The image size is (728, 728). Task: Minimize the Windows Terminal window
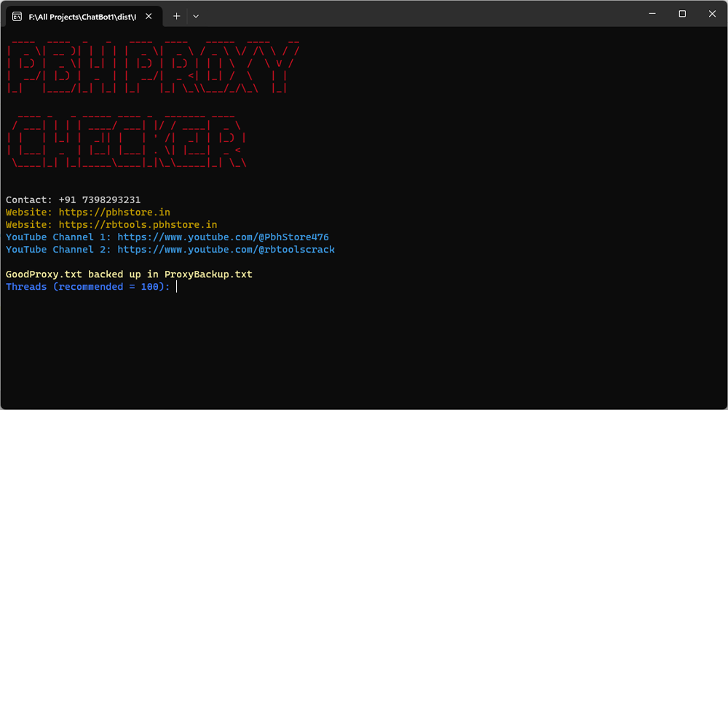coord(652,14)
